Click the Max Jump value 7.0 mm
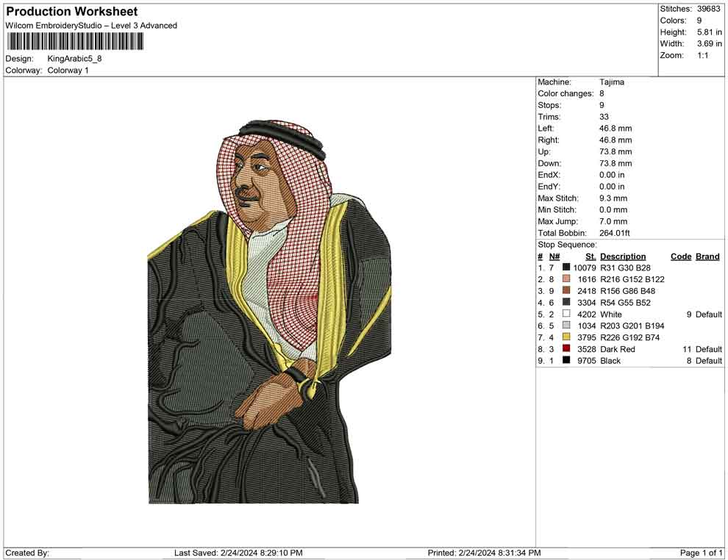Viewport: 728px width, 560px height. point(613,221)
